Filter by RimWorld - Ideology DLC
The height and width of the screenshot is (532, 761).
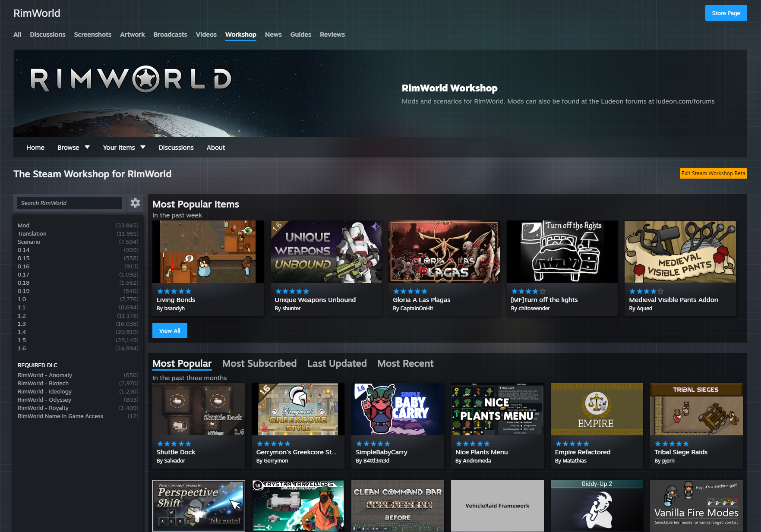pyautogui.click(x=78, y=392)
